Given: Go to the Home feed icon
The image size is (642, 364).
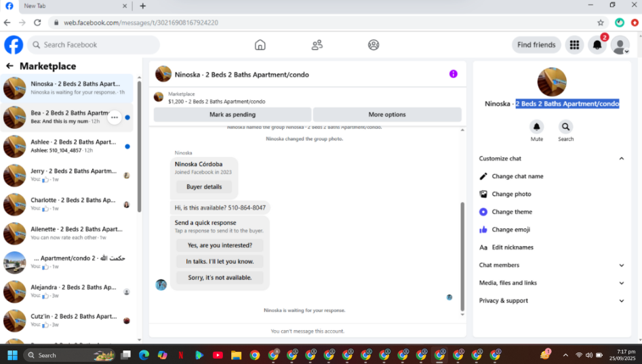Looking at the screenshot, I should (x=260, y=45).
